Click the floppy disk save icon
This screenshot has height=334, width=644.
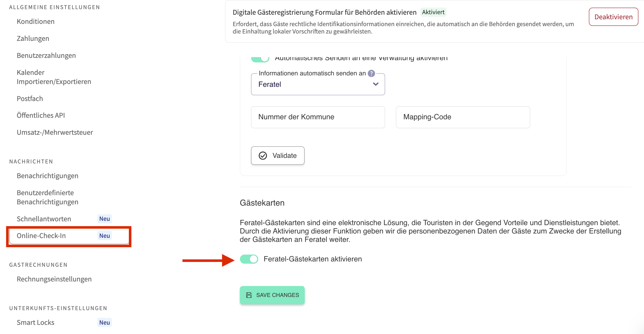(249, 295)
